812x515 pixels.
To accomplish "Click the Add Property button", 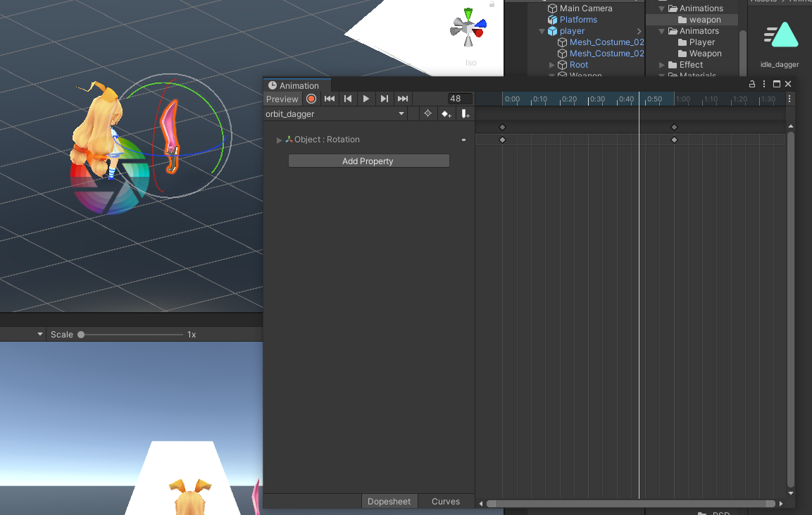I will coord(368,161).
